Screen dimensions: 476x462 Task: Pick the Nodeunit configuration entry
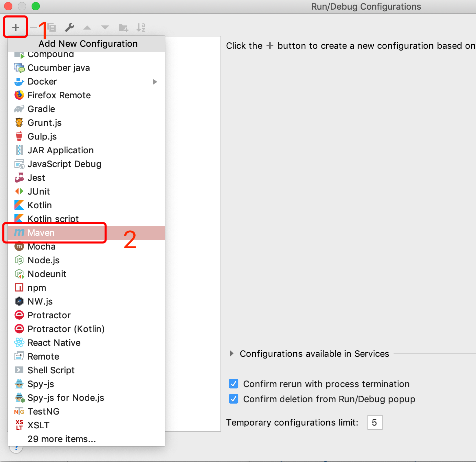[x=87, y=274]
